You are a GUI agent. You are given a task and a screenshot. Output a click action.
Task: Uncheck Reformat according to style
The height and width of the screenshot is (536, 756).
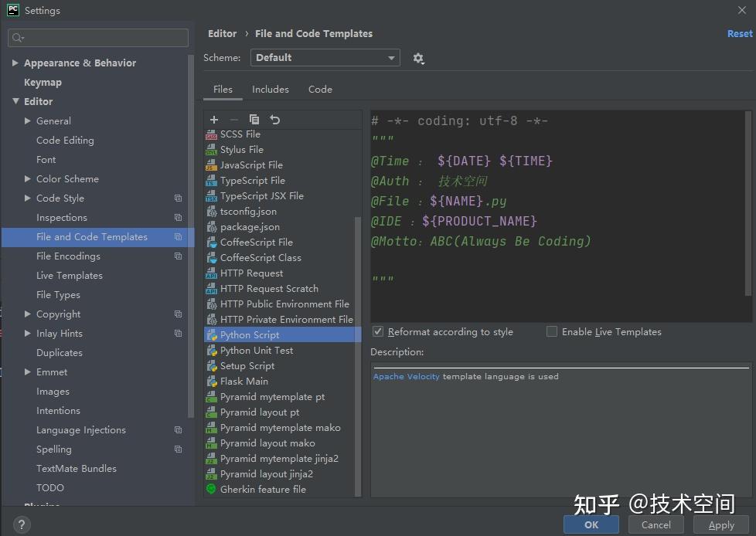coord(378,331)
